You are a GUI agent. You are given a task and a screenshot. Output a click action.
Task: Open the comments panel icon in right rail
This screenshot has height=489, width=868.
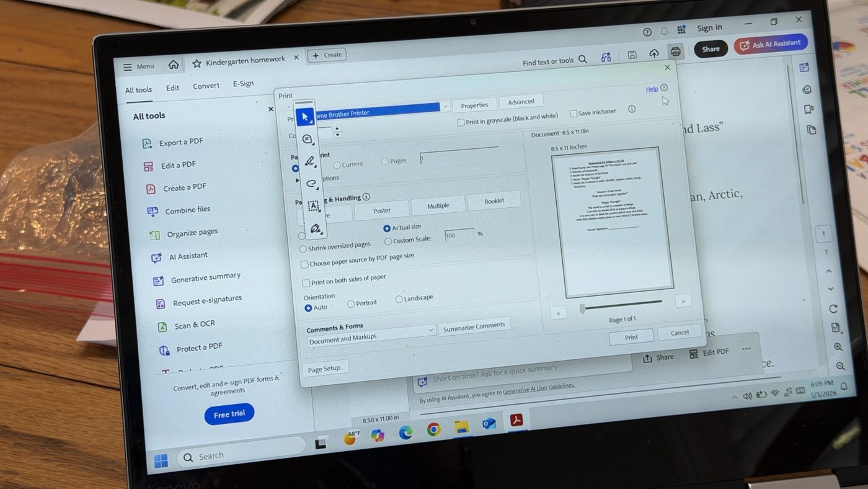[x=807, y=89]
